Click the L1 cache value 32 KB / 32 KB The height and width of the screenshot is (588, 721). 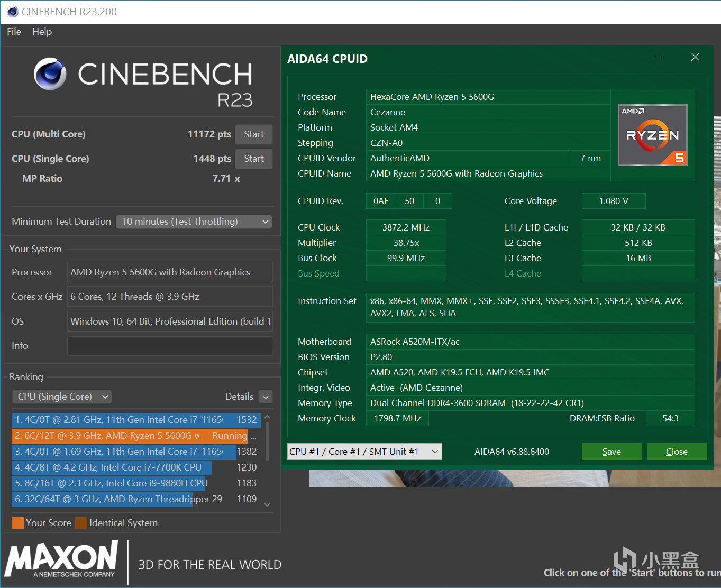(x=638, y=227)
